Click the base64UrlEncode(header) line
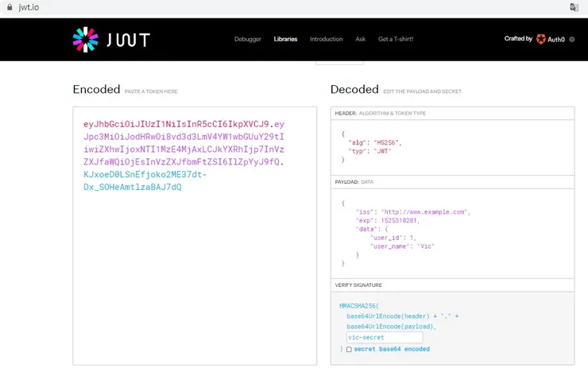Image resolution: width=588 pixels, height=372 pixels. coord(403,316)
